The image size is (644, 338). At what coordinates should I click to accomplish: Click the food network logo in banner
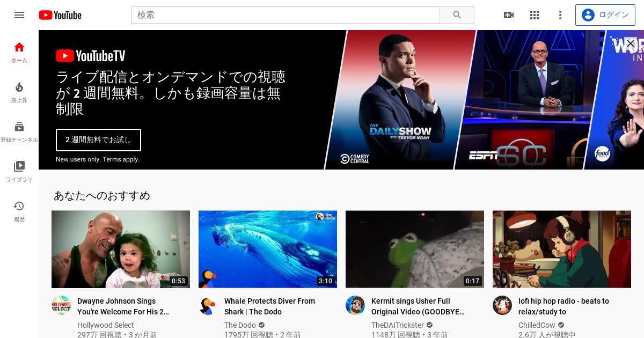pos(602,154)
